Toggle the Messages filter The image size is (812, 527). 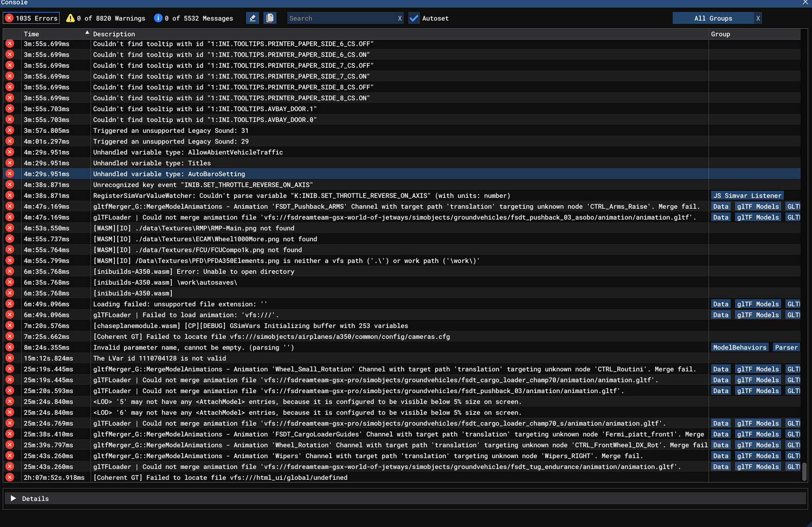(x=194, y=18)
